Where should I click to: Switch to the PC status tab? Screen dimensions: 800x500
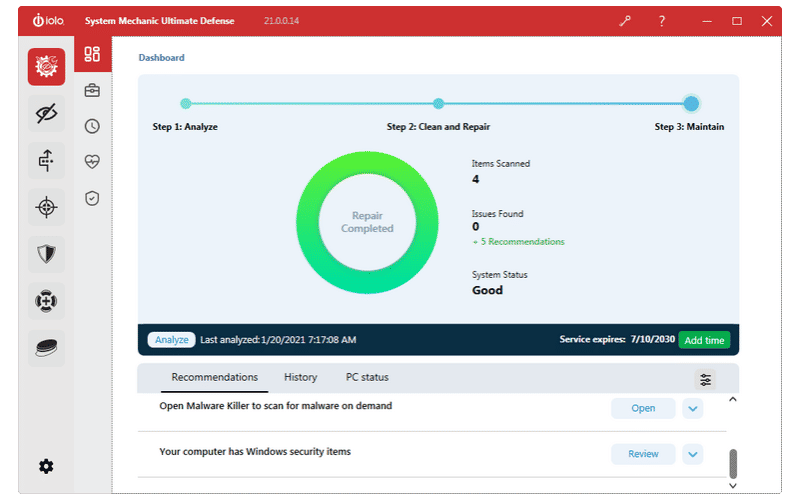tap(367, 378)
